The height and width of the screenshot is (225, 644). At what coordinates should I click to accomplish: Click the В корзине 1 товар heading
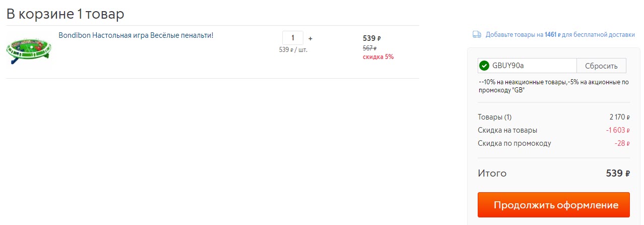[x=65, y=14]
